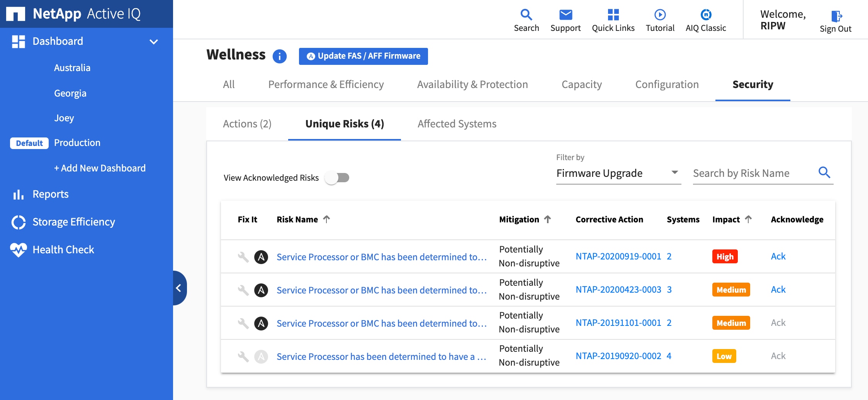Click Update FAS / AFF Firmware button
This screenshot has width=868, height=400.
363,56
